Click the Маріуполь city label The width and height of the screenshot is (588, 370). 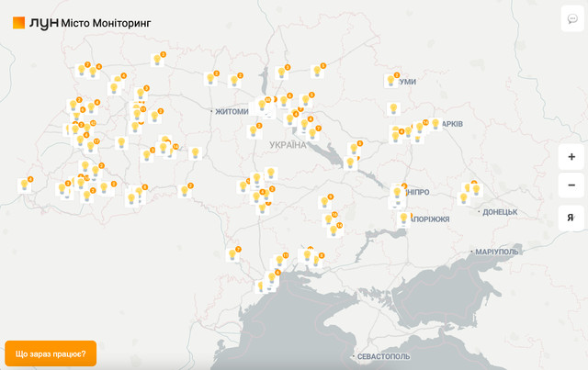(497, 252)
